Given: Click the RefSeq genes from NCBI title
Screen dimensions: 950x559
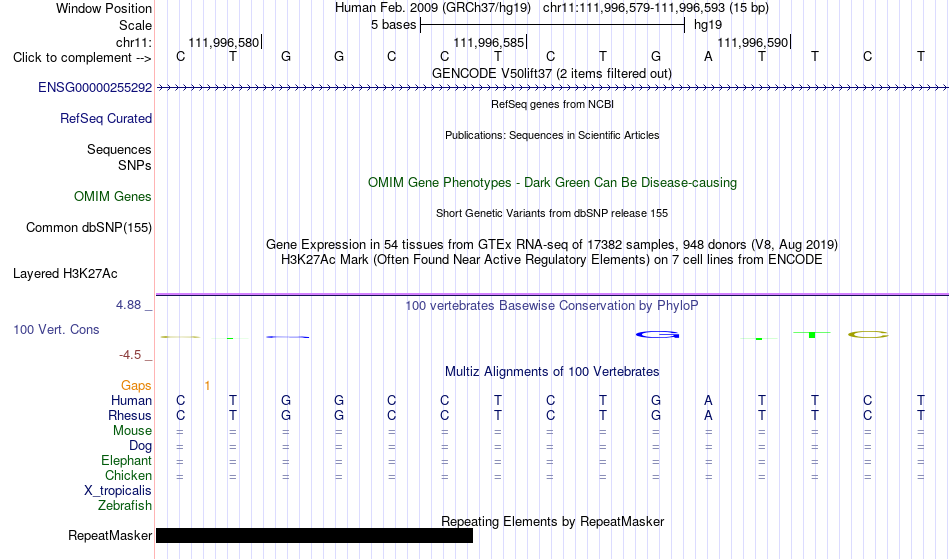Looking at the screenshot, I should click(553, 104).
